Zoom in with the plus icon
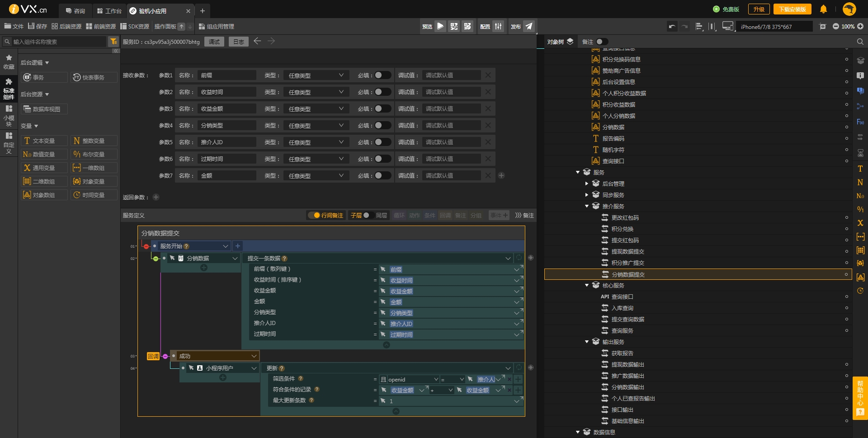868x438 pixels. click(x=860, y=27)
